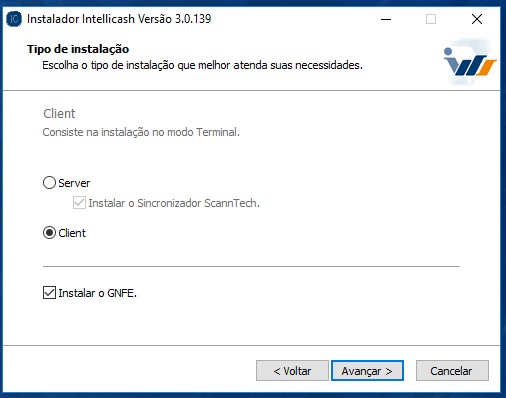Click the grey 'Client' description heading

pyautogui.click(x=59, y=114)
